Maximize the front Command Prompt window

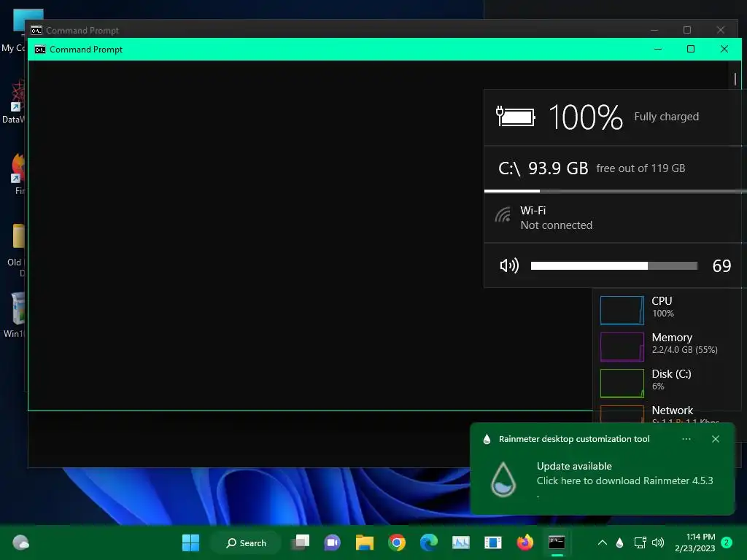coord(690,49)
